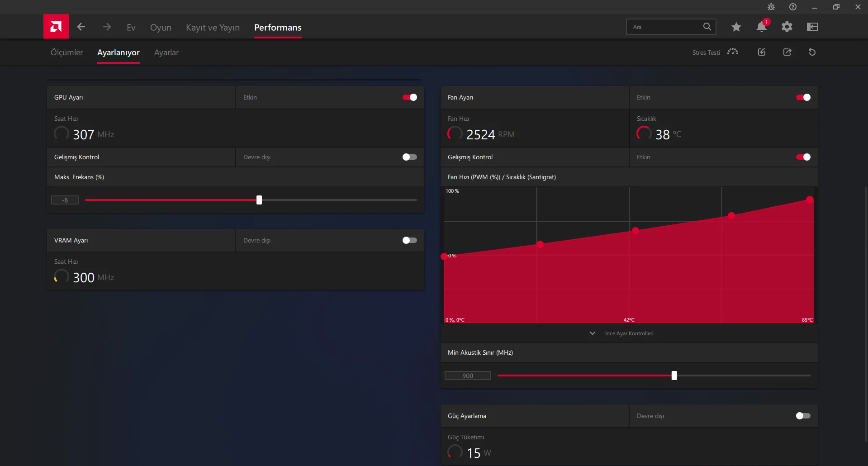Click the export profile icon
Viewport: 868px width, 466px height.
787,52
